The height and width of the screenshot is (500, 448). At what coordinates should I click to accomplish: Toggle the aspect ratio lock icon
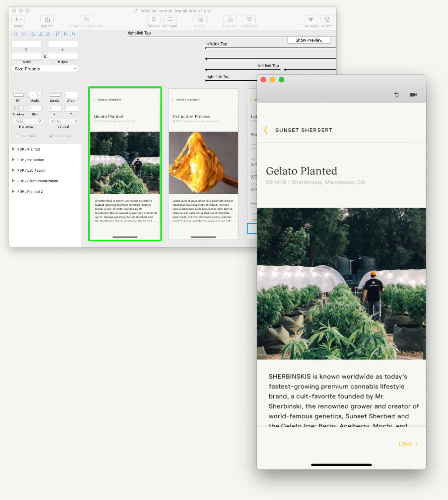pos(45,57)
